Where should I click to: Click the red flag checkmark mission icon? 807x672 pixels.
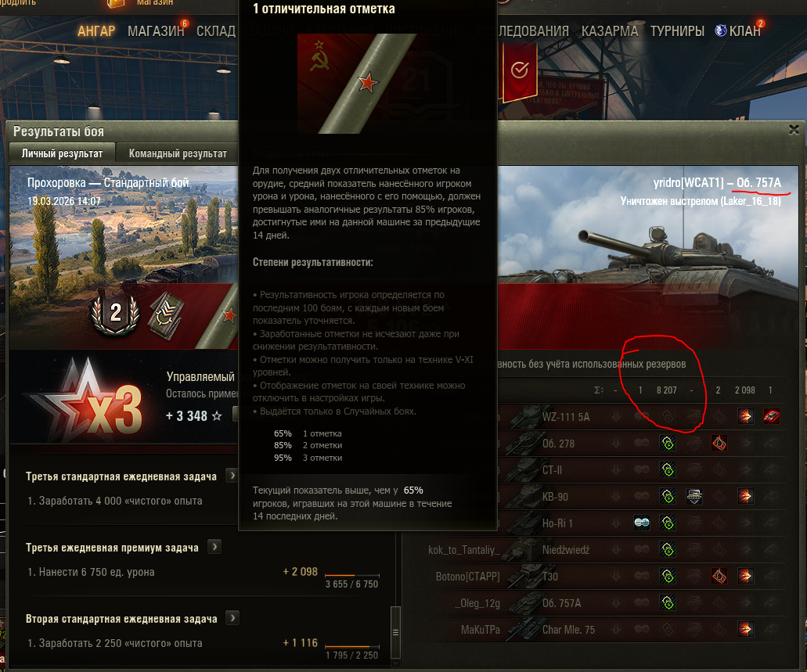coord(519,72)
